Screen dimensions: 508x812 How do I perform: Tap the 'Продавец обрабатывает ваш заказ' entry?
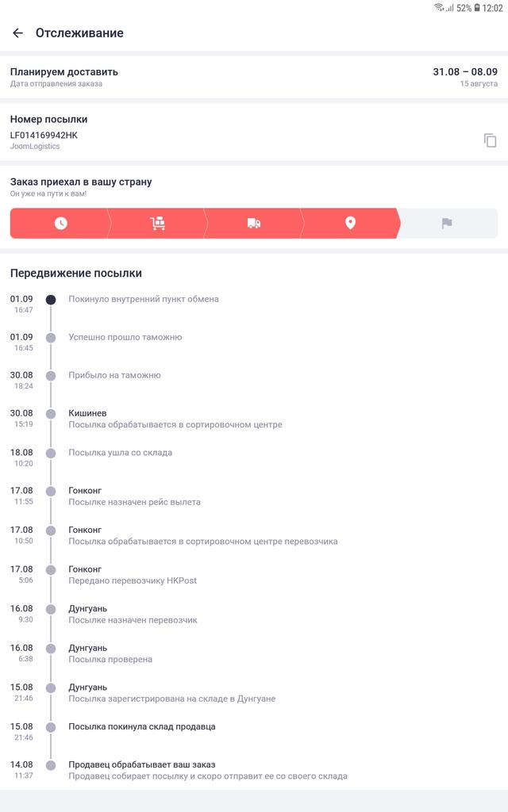click(x=141, y=764)
